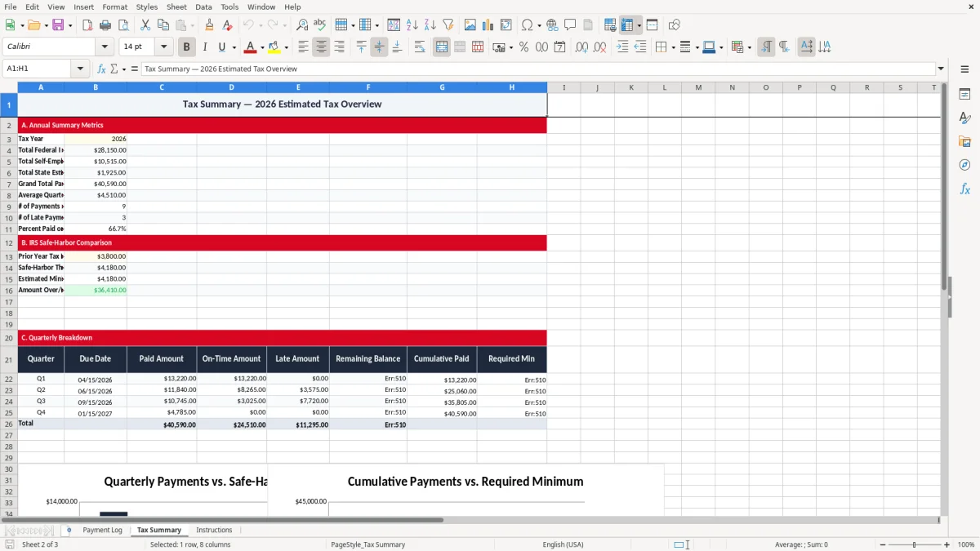Apply the yellow Background Color swatch

point(274,47)
